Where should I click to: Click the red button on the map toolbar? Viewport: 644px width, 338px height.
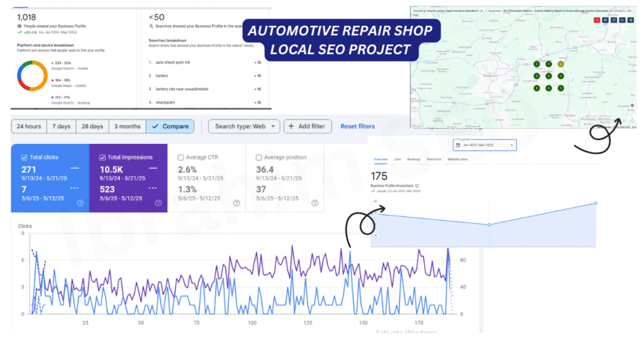pyautogui.click(x=596, y=20)
